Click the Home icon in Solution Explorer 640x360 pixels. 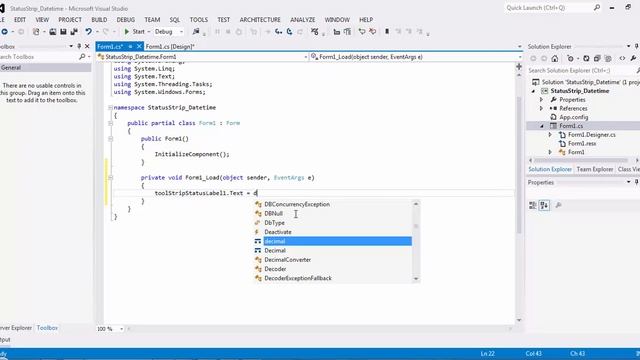[555, 58]
